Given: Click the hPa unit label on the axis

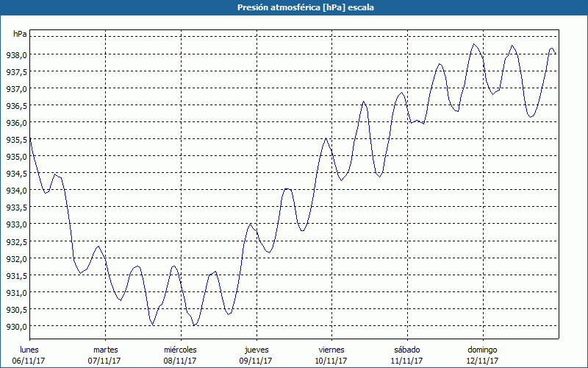Looking at the screenshot, I should pos(20,34).
